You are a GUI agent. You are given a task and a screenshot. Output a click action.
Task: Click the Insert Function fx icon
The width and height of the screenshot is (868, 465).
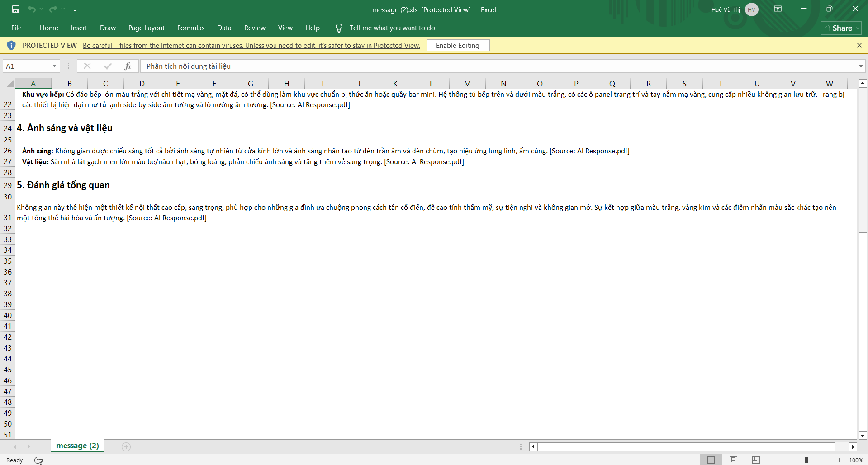pyautogui.click(x=128, y=66)
